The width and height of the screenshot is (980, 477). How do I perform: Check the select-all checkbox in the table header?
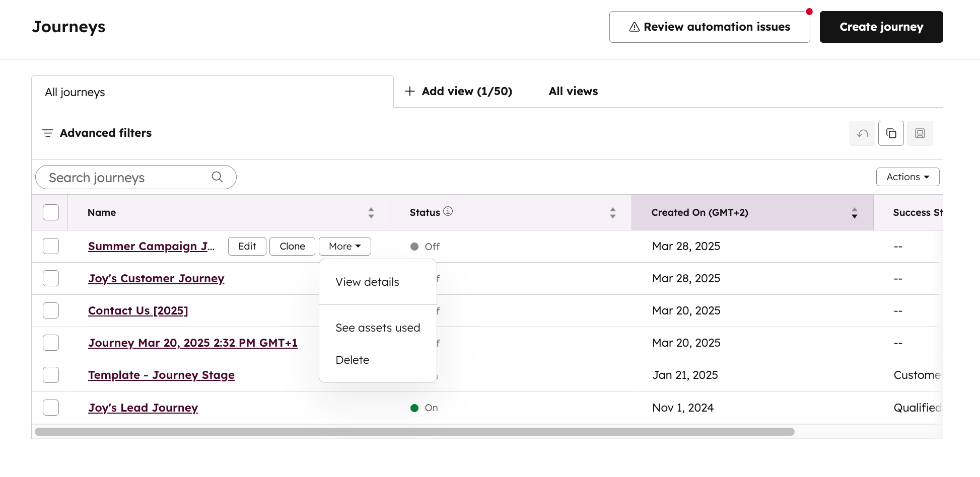[x=51, y=212]
